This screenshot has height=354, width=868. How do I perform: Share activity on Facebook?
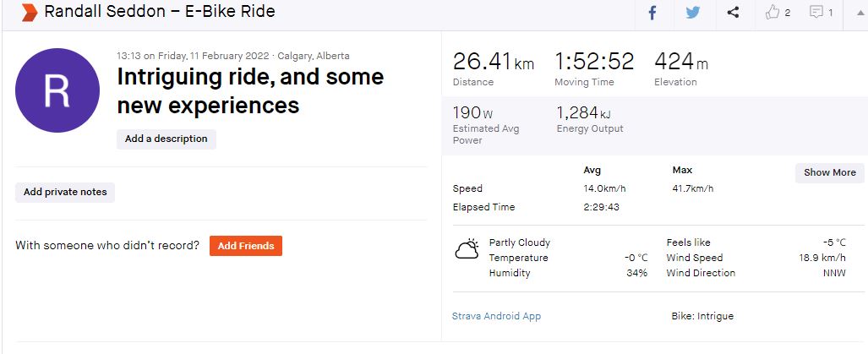652,13
